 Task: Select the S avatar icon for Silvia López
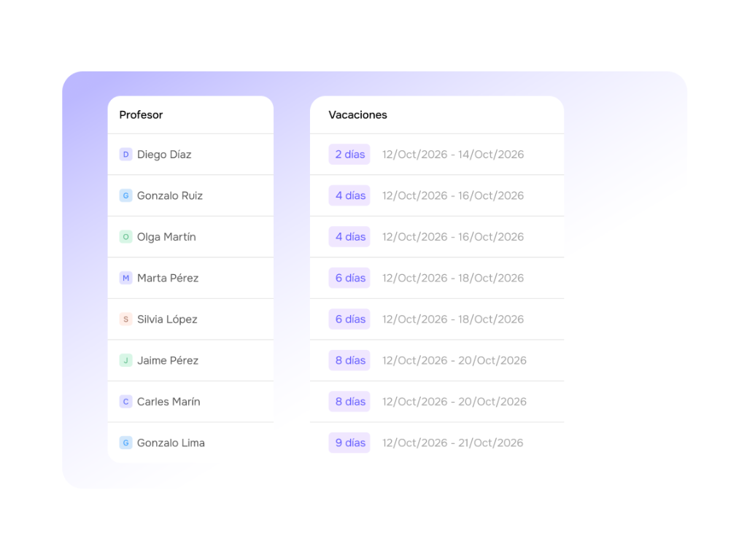click(x=125, y=319)
